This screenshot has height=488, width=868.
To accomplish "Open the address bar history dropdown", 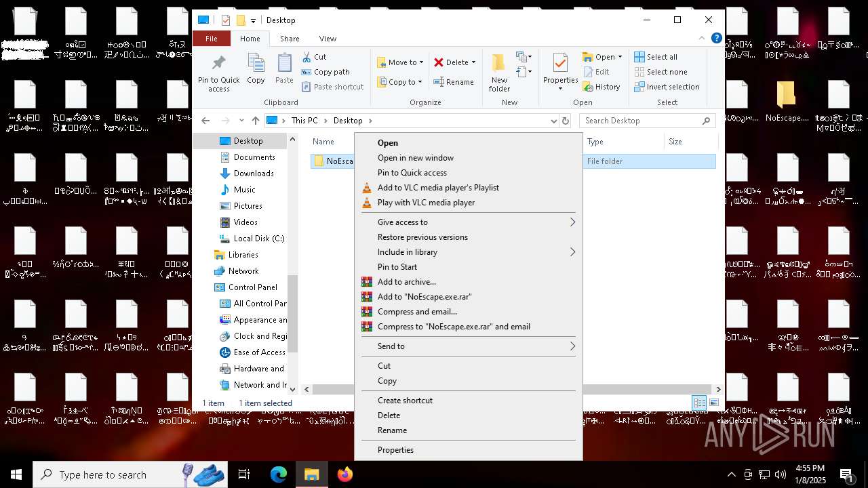I will (x=553, y=121).
